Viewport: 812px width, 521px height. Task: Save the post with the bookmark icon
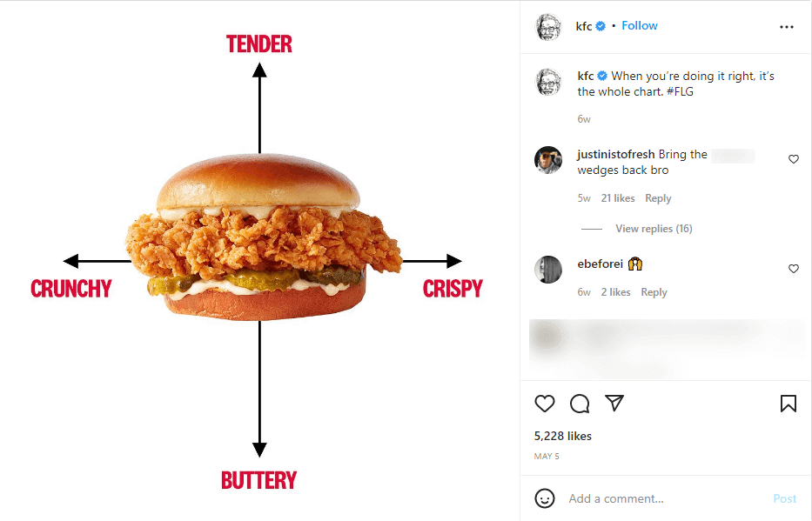[789, 404]
